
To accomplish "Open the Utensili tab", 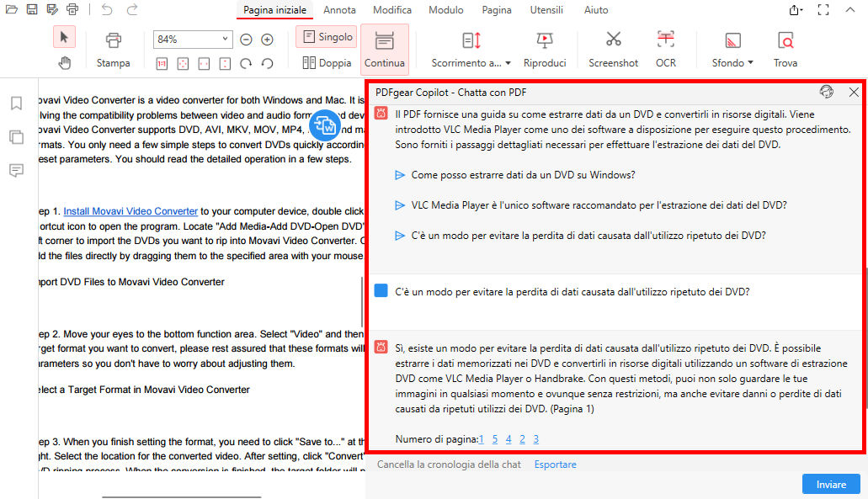I will coord(546,10).
